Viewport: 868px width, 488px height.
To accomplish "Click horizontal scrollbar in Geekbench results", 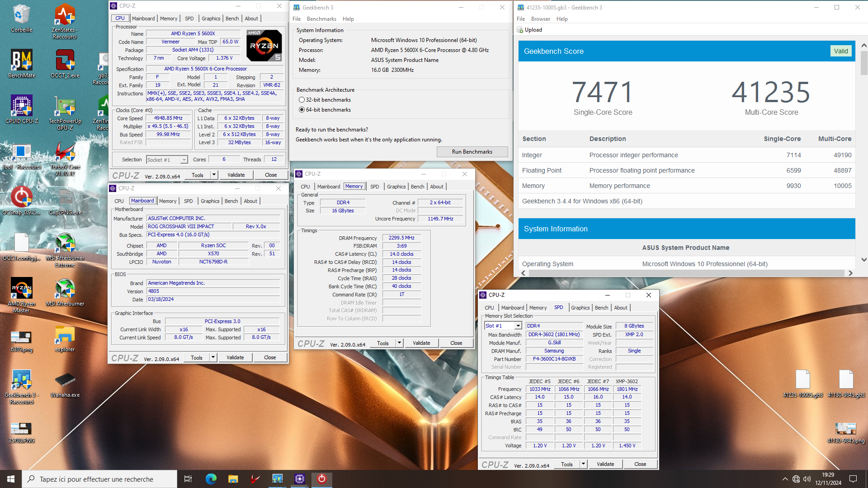I will pos(686,273).
